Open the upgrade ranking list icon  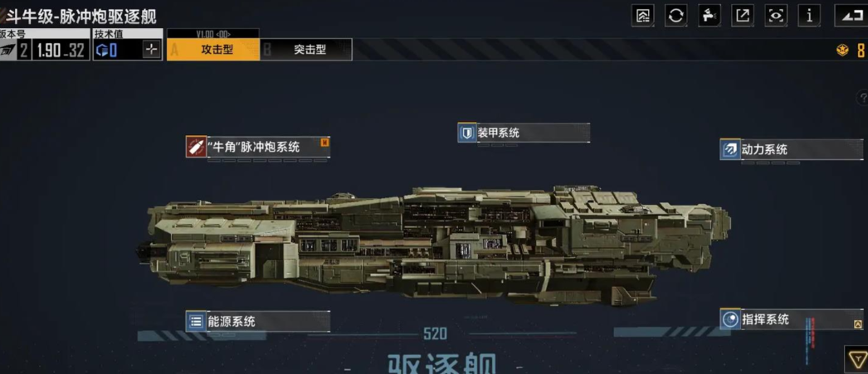[642, 16]
